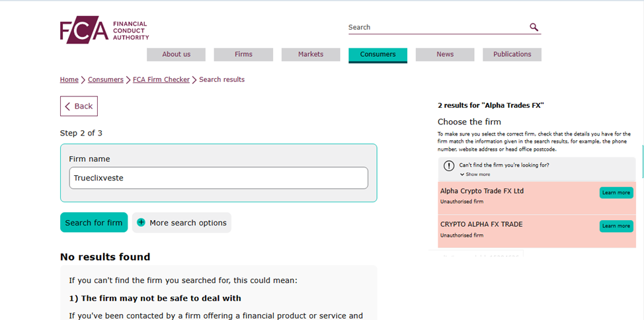Open the Publications menu
Screen dimensions: 644x320
pos(512,55)
